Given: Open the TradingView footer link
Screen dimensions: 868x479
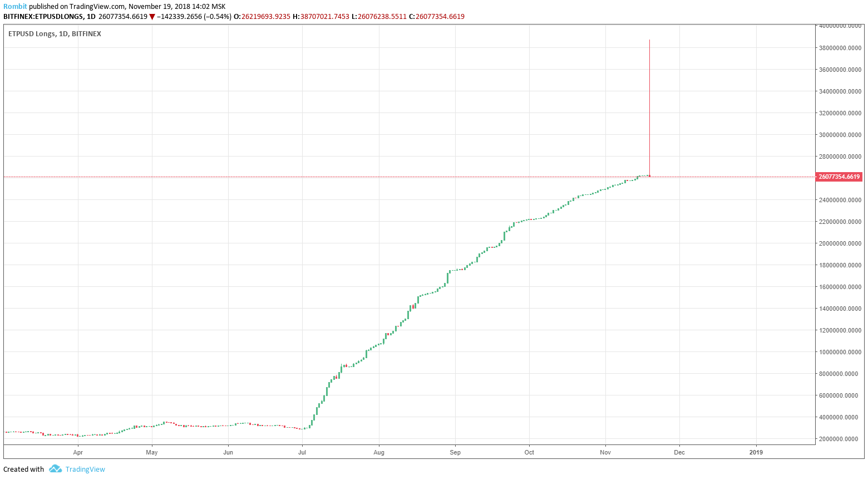Looking at the screenshot, I should 85,469.
